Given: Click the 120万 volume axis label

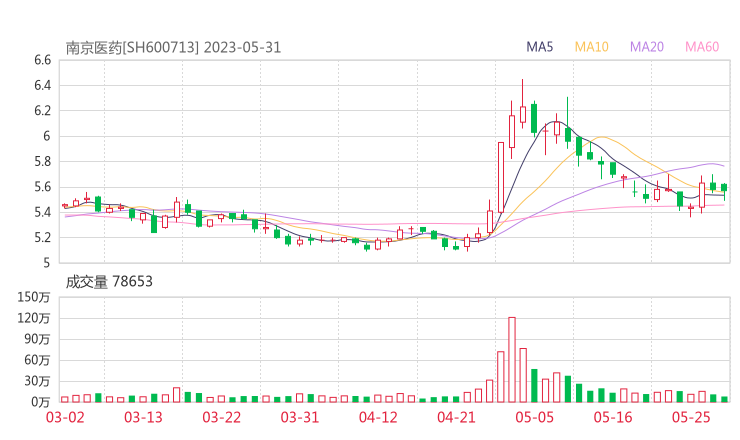Looking at the screenshot, I should (x=34, y=318).
